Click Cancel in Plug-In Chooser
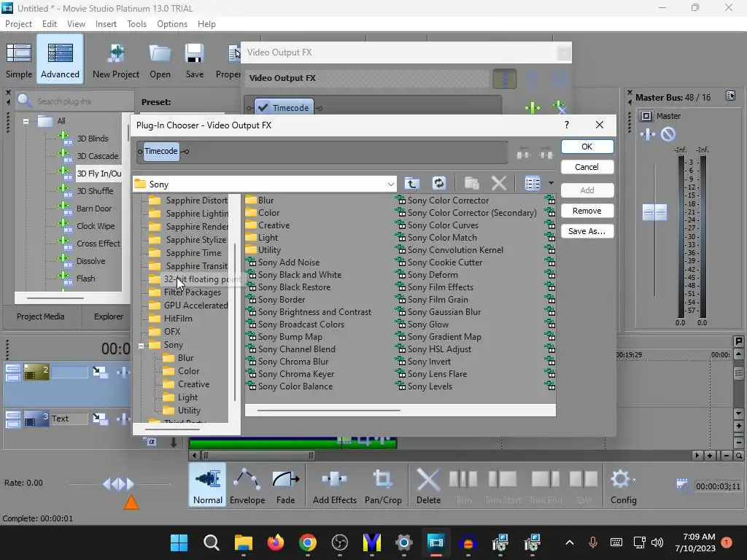The height and width of the screenshot is (560, 747). [587, 167]
